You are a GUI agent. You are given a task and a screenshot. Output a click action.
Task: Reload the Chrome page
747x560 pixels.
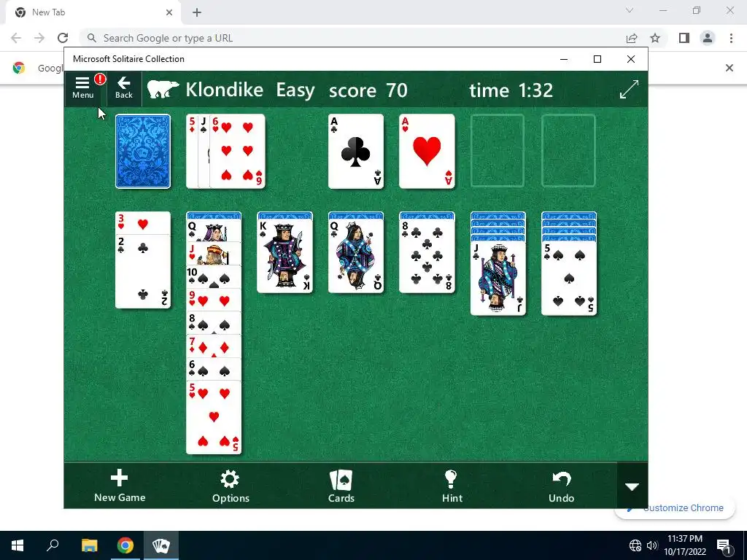click(x=63, y=38)
